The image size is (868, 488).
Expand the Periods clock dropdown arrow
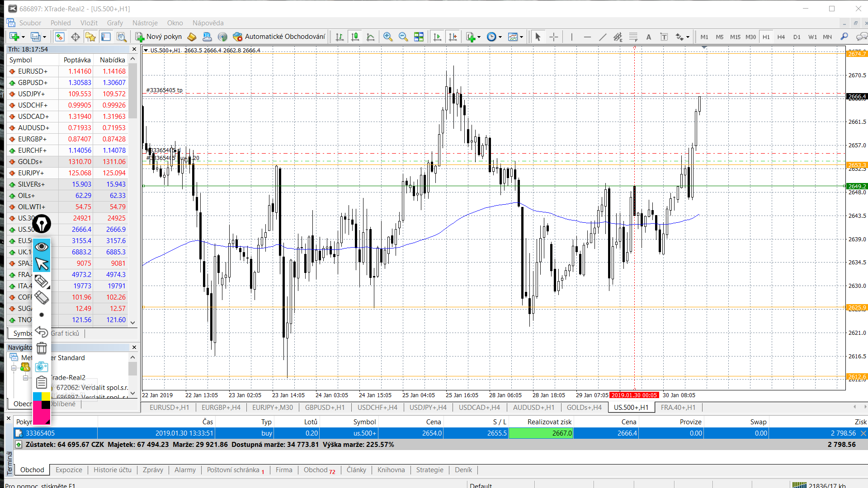pyautogui.click(x=500, y=37)
